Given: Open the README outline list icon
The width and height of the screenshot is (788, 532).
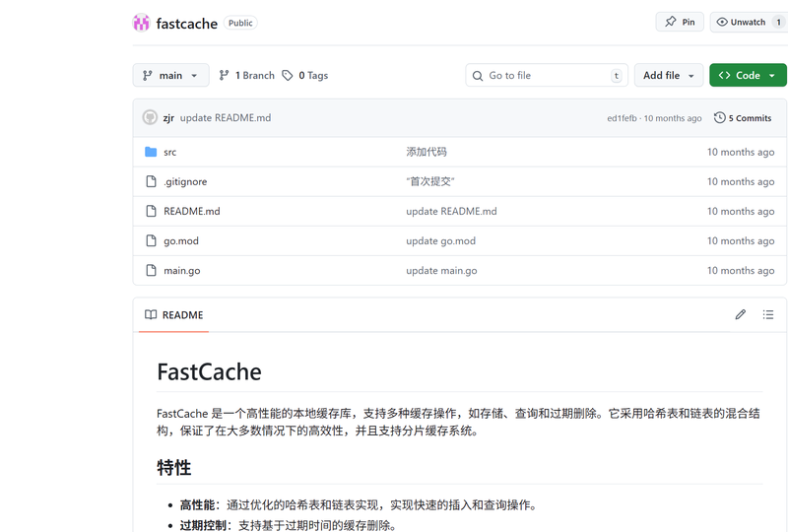Looking at the screenshot, I should [x=768, y=314].
